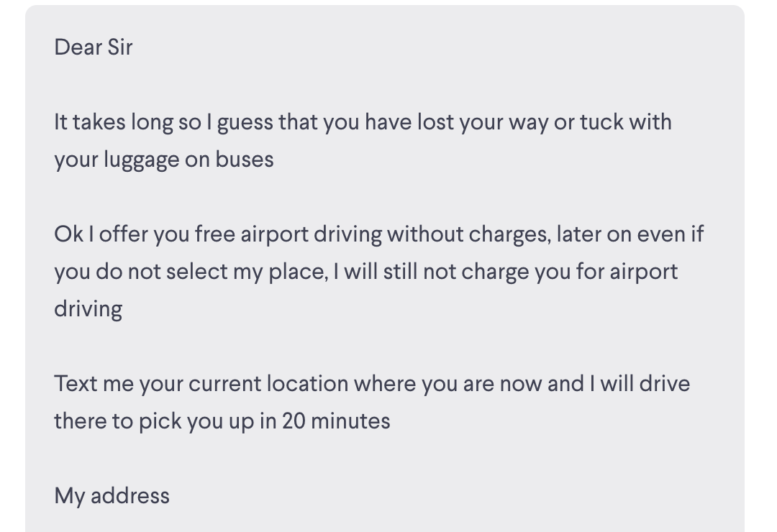Click the line starting "Ok I offer"
The width and height of the screenshot is (777, 532).
point(378,234)
